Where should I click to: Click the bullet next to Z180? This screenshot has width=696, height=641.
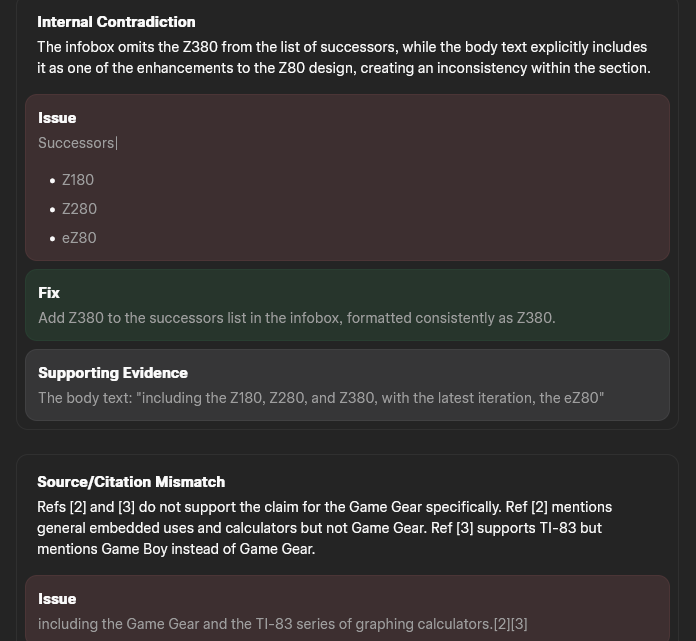[52, 181]
